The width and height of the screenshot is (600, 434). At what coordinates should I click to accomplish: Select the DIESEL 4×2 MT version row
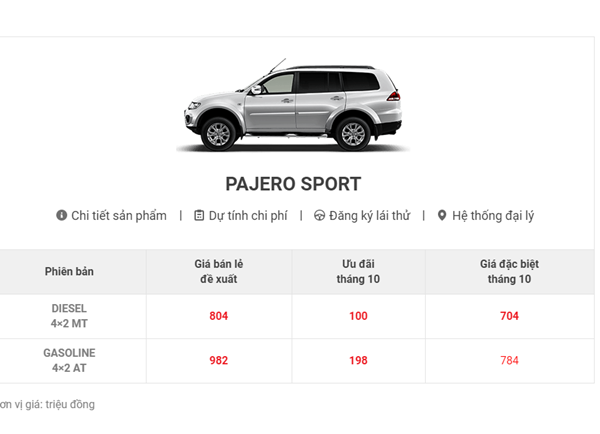coord(69,316)
